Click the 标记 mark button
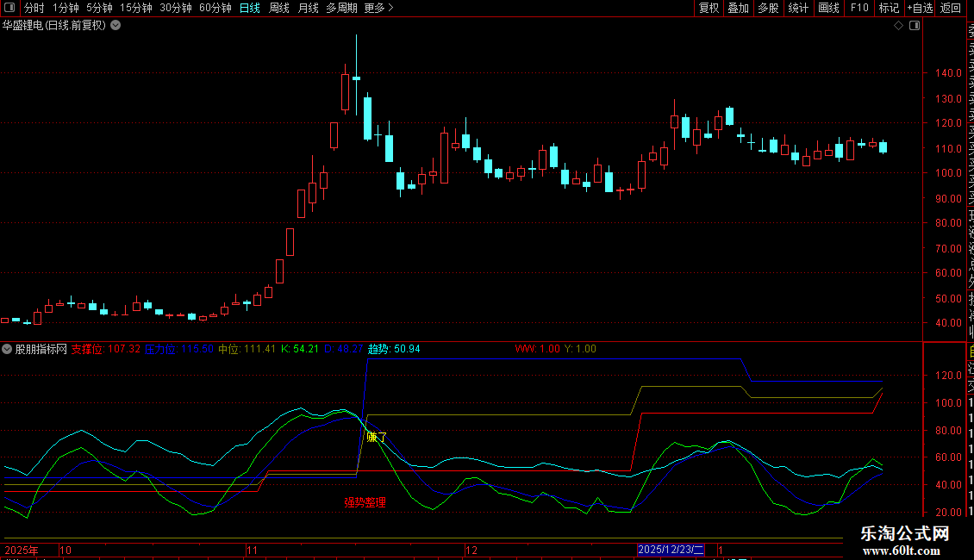 tap(889, 8)
